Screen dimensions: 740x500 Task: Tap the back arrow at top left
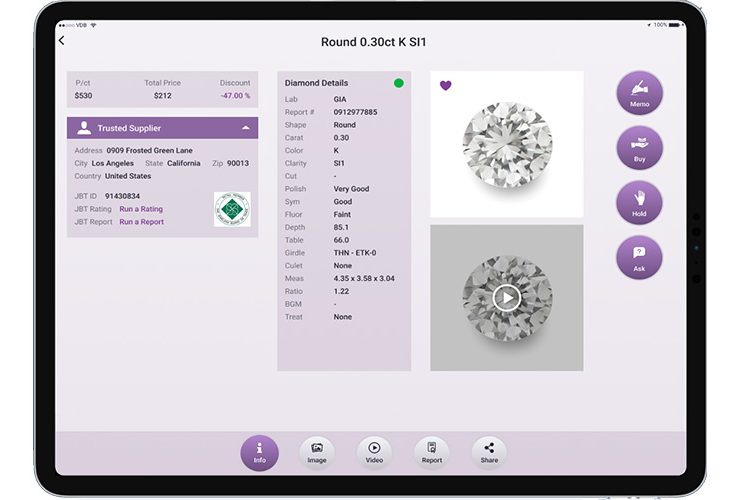point(62,41)
